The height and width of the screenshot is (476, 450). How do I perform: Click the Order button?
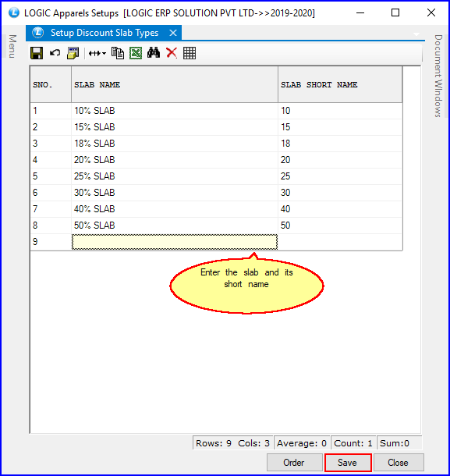[294, 463]
